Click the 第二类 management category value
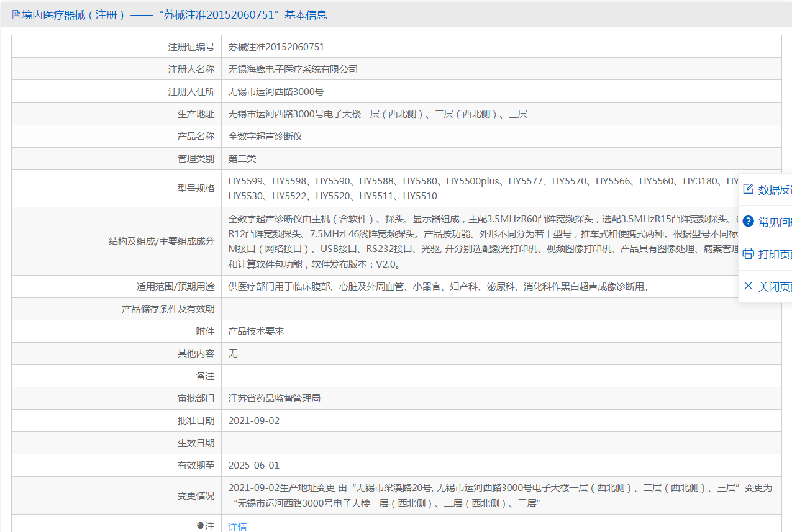 (x=242, y=158)
